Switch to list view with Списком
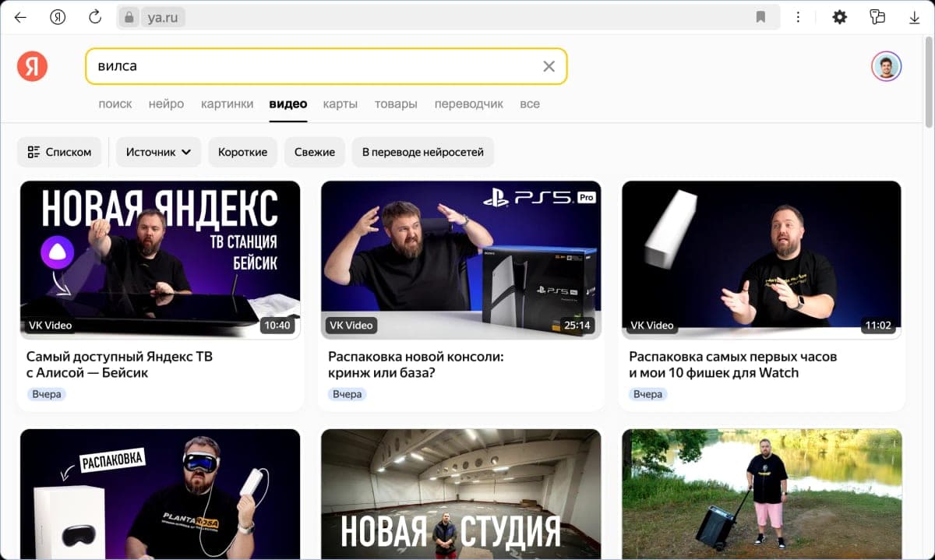The height and width of the screenshot is (560, 935). pos(59,152)
